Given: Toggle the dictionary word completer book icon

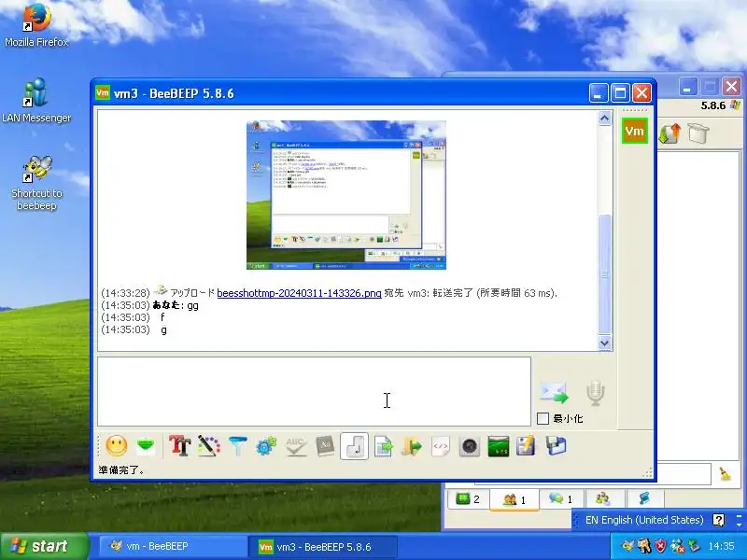Looking at the screenshot, I should coord(325,446).
